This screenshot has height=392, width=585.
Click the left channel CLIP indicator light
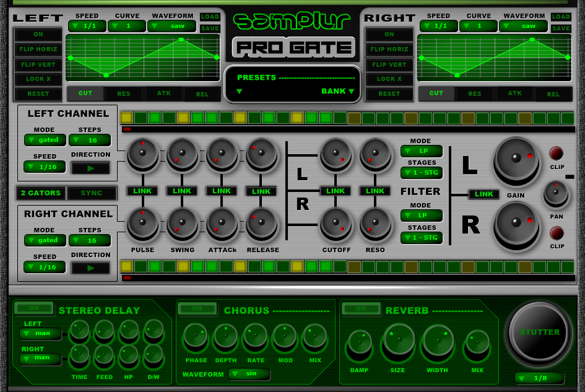point(557,153)
